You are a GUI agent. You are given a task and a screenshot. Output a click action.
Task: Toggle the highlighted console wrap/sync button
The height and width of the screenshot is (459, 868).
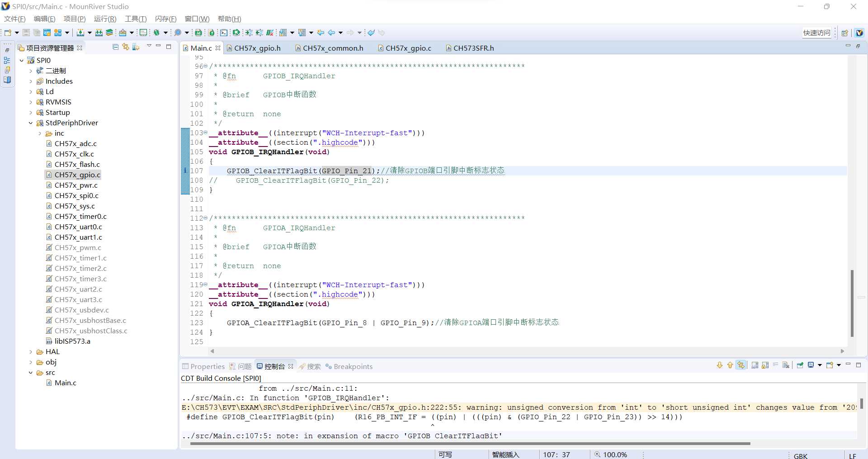(741, 365)
